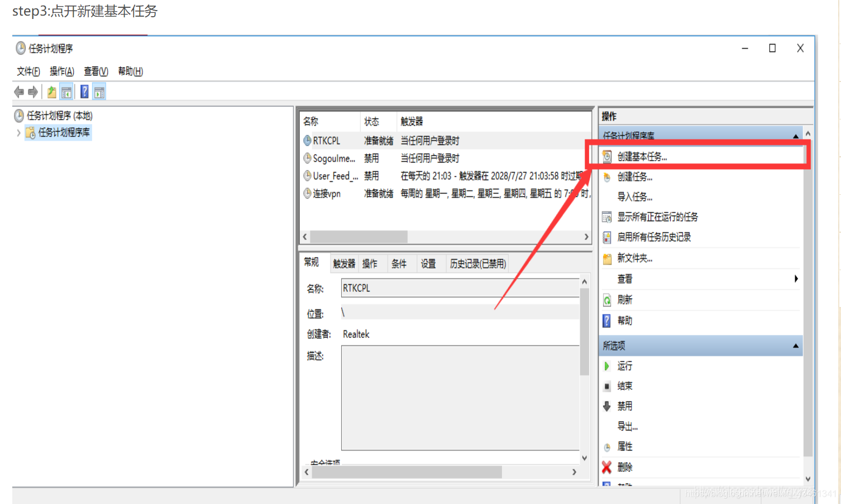Viewport: 841px width, 504px height.
Task: Sort by 状态 column header
Action: pos(378,122)
